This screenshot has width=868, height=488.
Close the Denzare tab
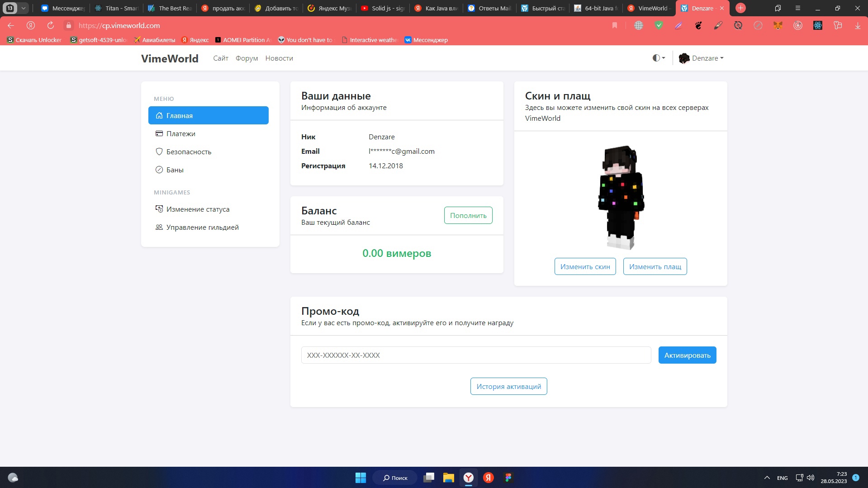pos(722,8)
